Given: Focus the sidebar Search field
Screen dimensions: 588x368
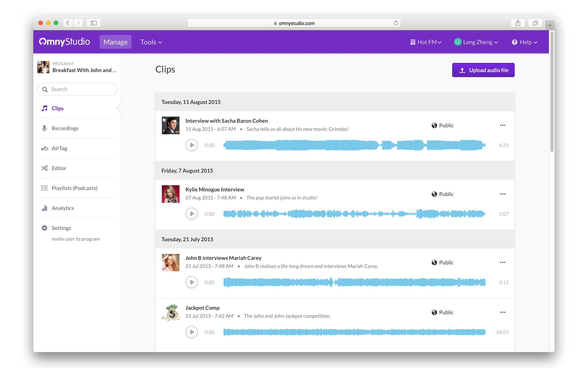Looking at the screenshot, I should pos(77,89).
